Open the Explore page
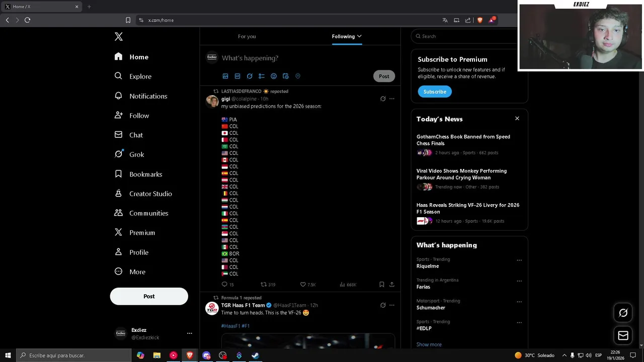Viewport: 644px width, 362px height. click(x=133, y=76)
